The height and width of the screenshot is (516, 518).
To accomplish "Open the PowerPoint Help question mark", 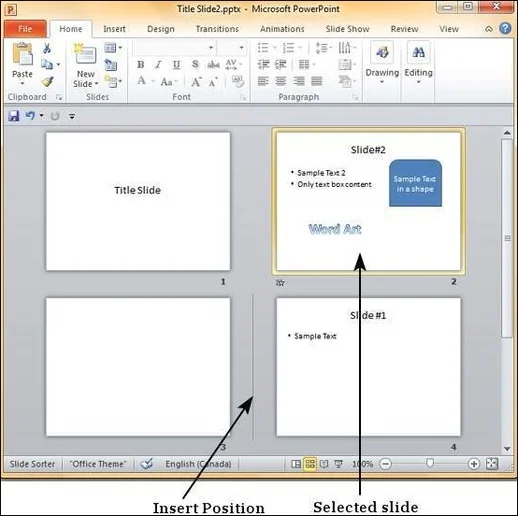I will pyautogui.click(x=505, y=29).
